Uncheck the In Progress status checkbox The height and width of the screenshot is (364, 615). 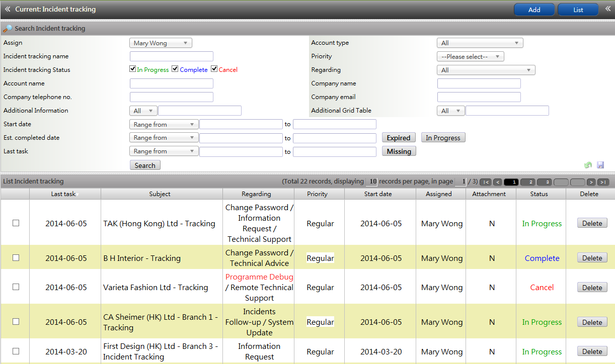tap(133, 69)
